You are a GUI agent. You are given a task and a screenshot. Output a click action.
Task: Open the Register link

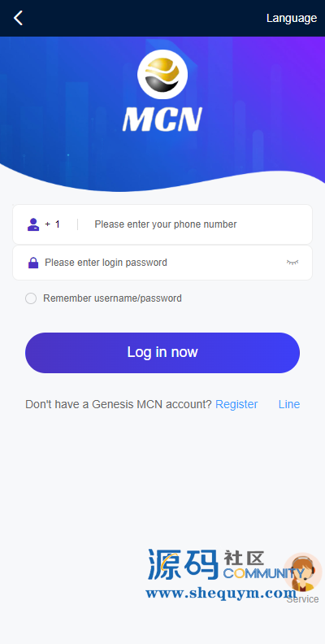tap(236, 405)
